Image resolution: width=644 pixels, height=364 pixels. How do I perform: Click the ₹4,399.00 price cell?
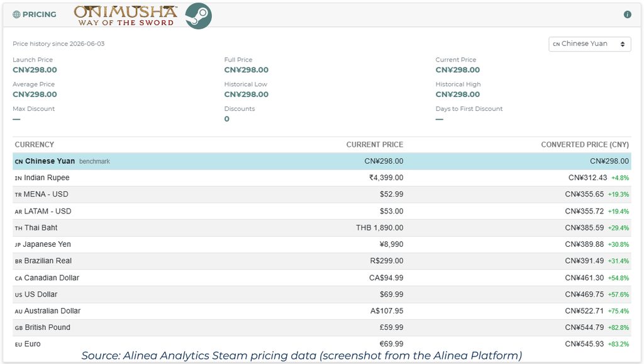point(386,178)
